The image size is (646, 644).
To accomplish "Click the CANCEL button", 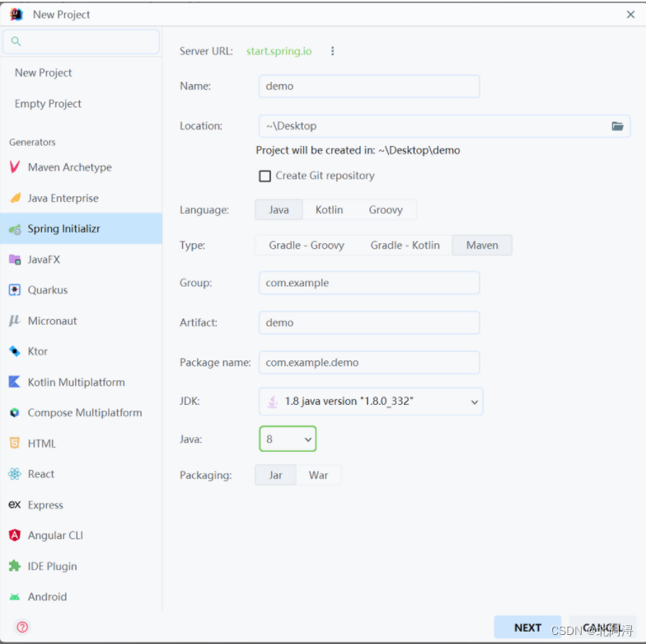I will 603,627.
